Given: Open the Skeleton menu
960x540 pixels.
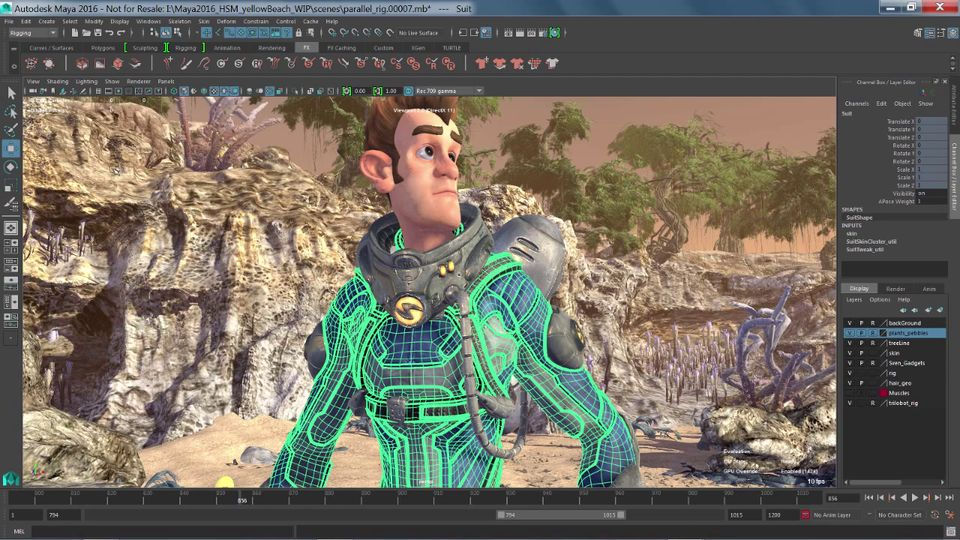Looking at the screenshot, I should (179, 21).
